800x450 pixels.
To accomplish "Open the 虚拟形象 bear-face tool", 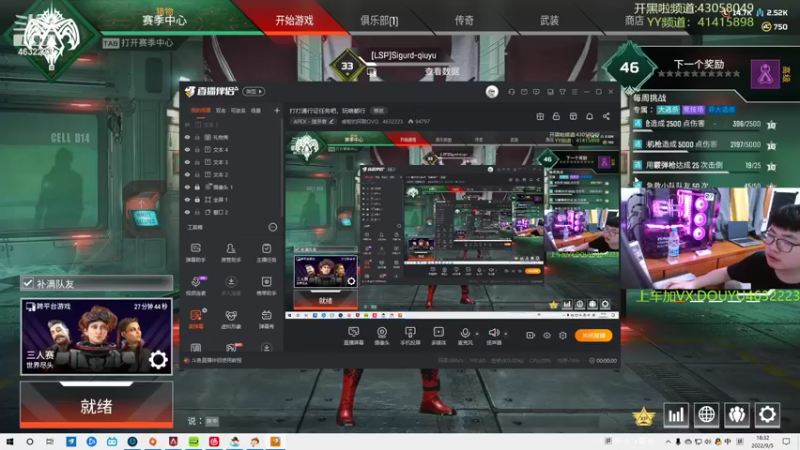I will pyautogui.click(x=231, y=319).
